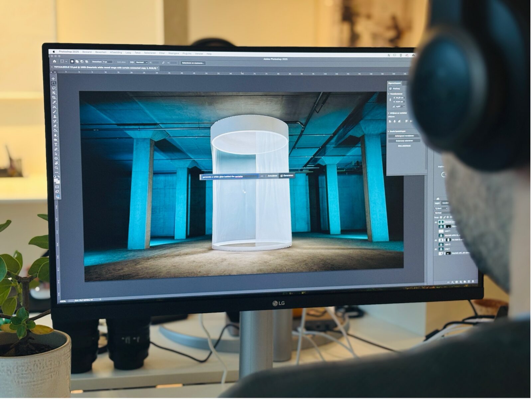
Task: Select the Path Selection arrow tool
Action: (56, 154)
